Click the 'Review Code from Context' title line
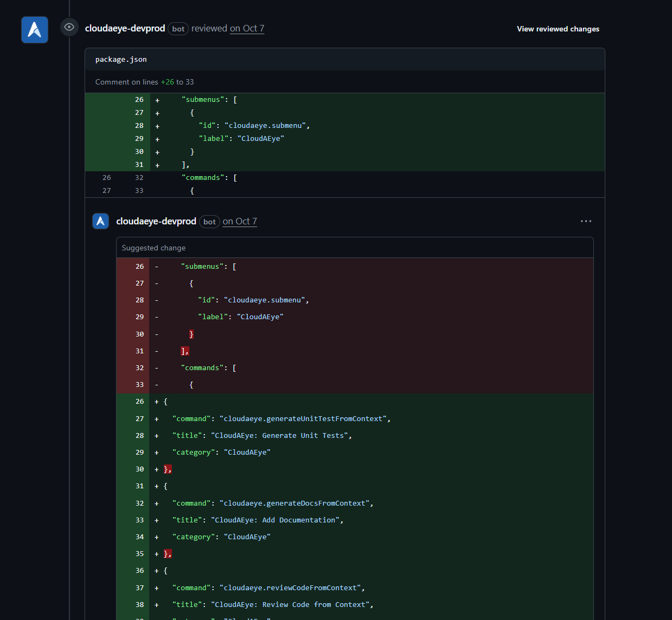 pyautogui.click(x=272, y=605)
